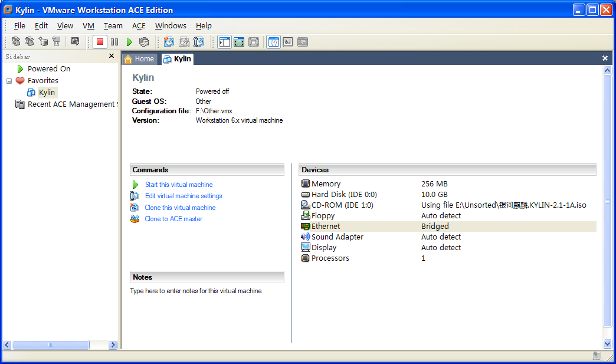Click the Ethernet network card icon
This screenshot has width=616, height=364.
[x=305, y=226]
